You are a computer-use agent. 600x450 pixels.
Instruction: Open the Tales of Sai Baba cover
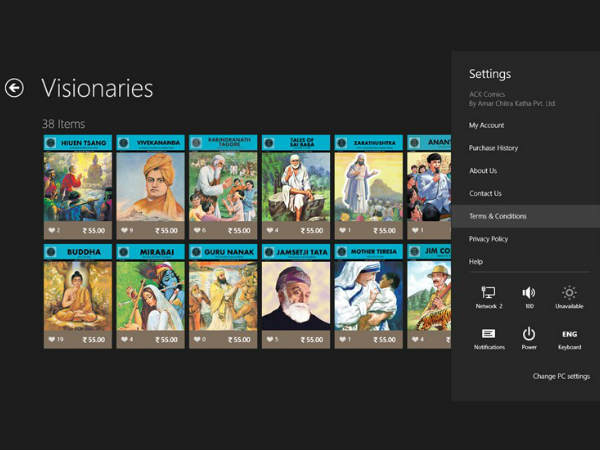296,186
